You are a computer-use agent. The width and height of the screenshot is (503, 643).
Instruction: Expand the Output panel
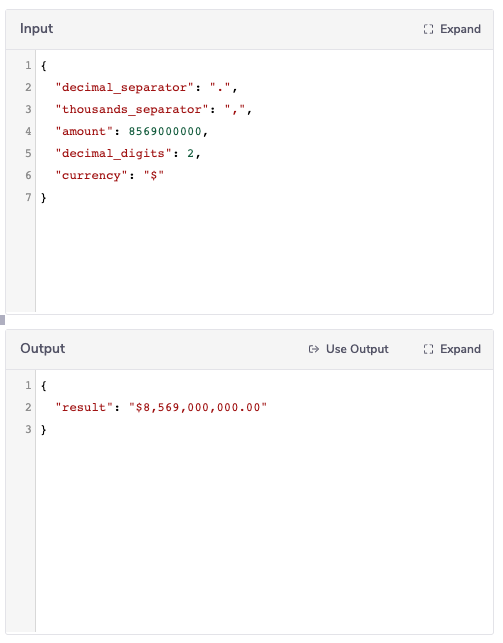[452, 349]
